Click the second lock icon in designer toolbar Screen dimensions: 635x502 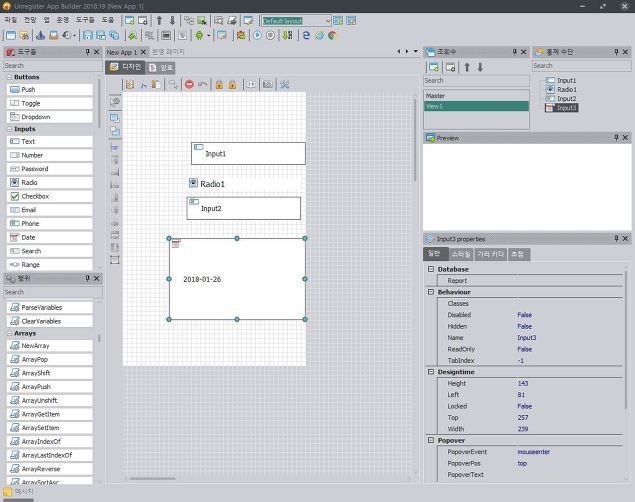click(x=232, y=84)
